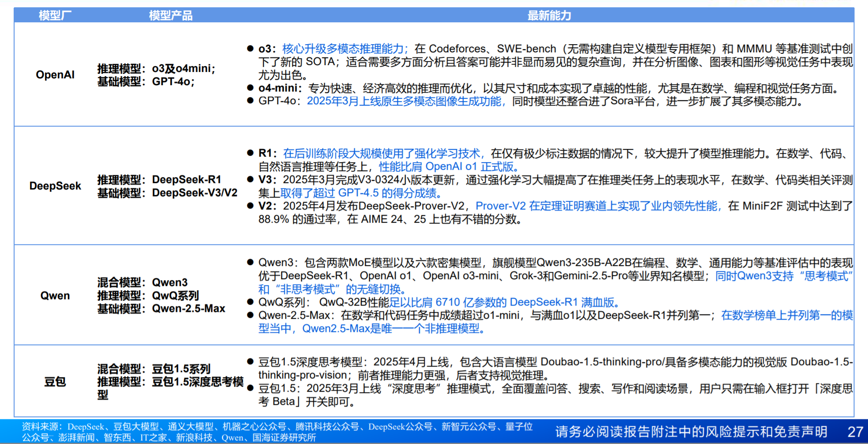Click '混合模型：豆包1.5系列' product line
Image resolution: width=868 pixels, height=444 pixels.
[x=154, y=368]
